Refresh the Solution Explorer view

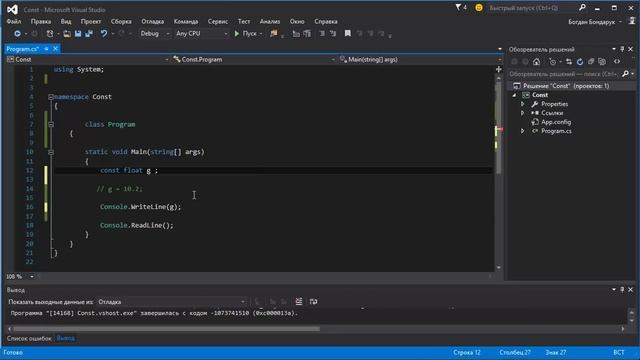point(580,62)
